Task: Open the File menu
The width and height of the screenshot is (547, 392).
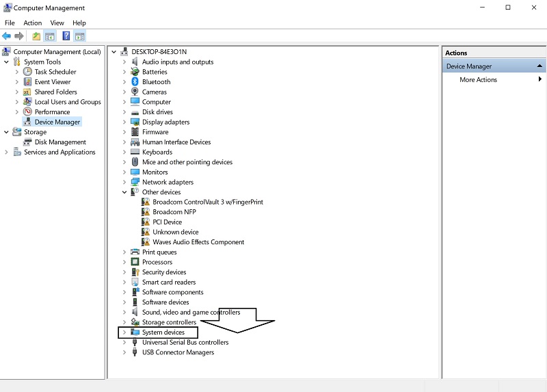Action: point(10,23)
